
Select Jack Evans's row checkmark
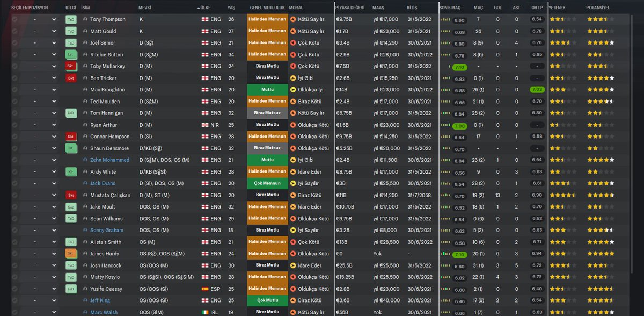(14, 183)
